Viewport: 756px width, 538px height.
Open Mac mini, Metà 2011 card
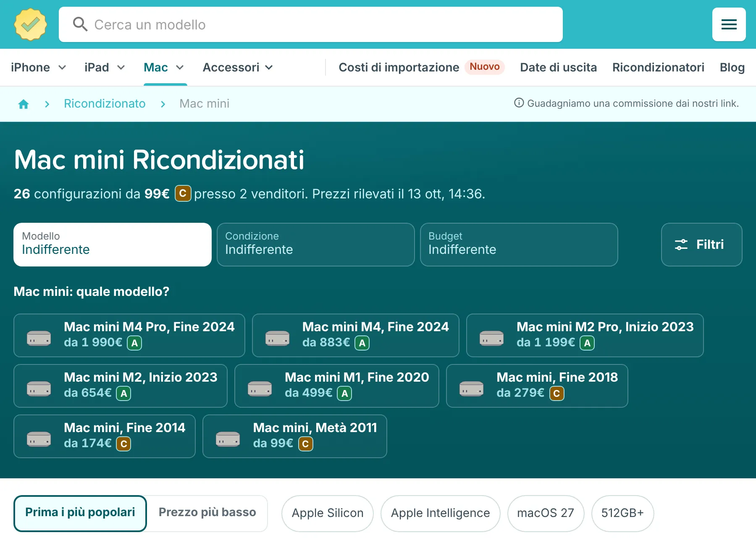point(295,436)
